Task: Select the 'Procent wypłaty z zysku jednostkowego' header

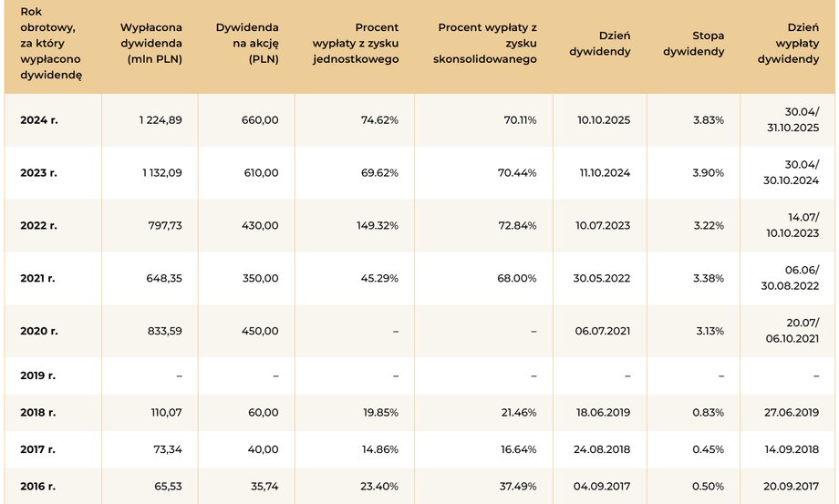Action: point(356,44)
